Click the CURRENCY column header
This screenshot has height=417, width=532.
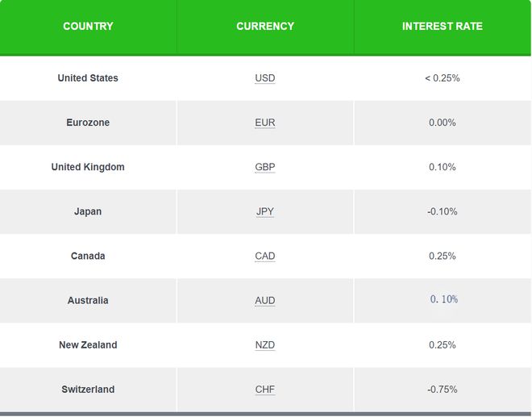pos(265,26)
